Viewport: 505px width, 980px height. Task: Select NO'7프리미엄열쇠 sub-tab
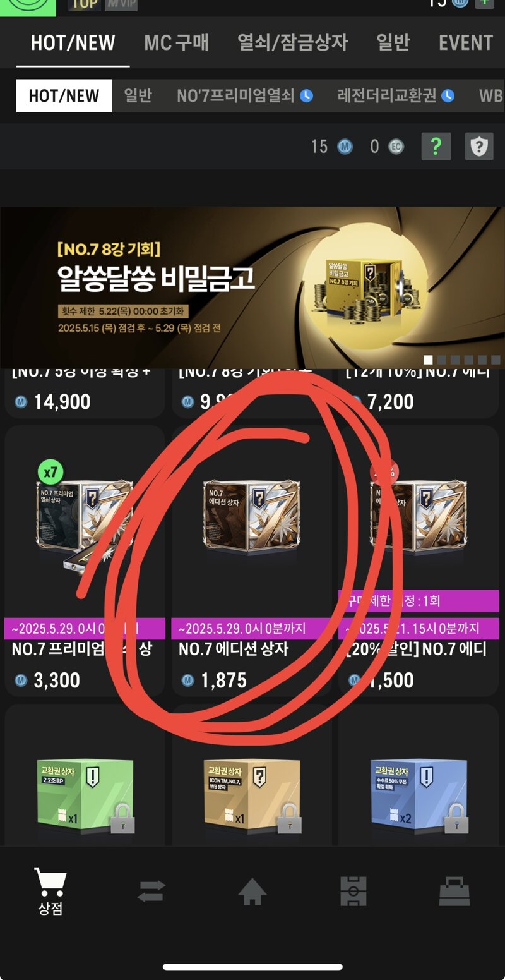click(x=244, y=95)
